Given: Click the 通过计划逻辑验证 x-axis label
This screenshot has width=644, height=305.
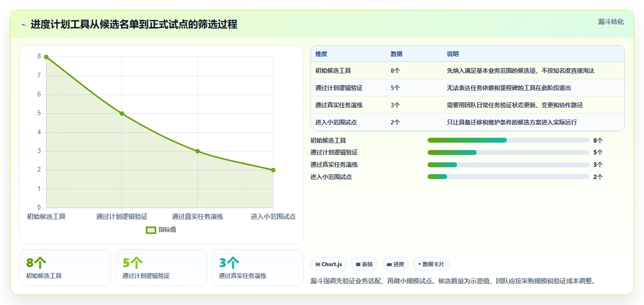Looking at the screenshot, I should [x=122, y=216].
